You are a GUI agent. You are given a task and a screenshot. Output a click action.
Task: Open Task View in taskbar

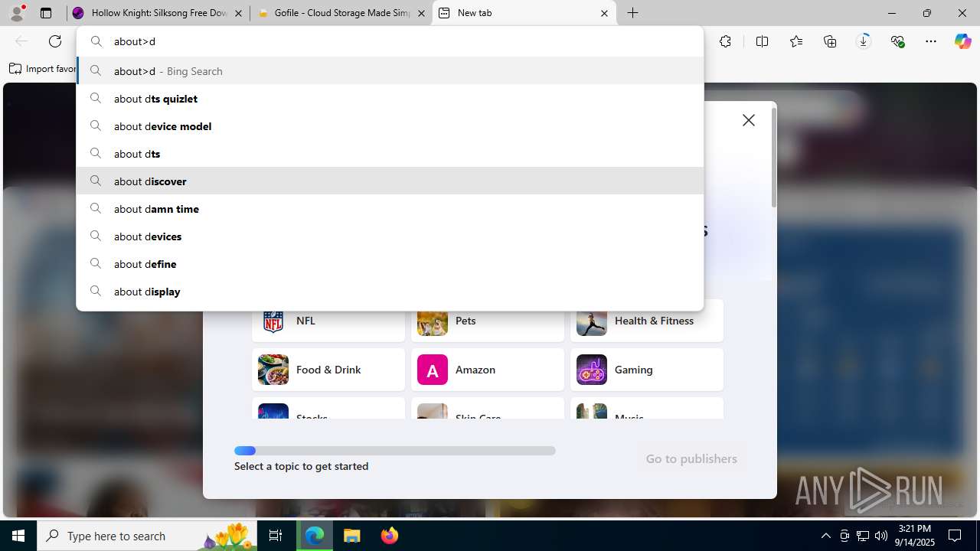click(276, 536)
